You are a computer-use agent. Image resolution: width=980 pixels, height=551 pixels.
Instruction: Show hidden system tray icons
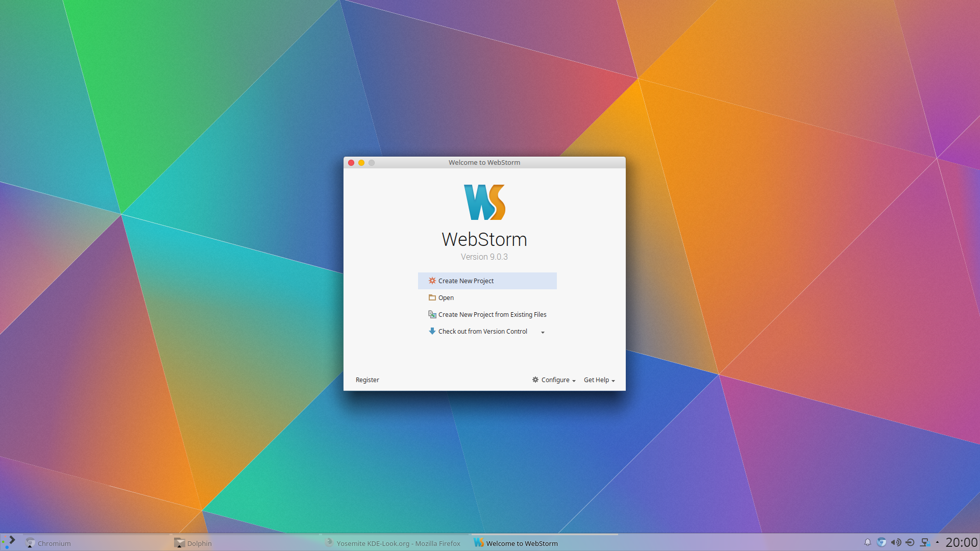[x=937, y=542]
